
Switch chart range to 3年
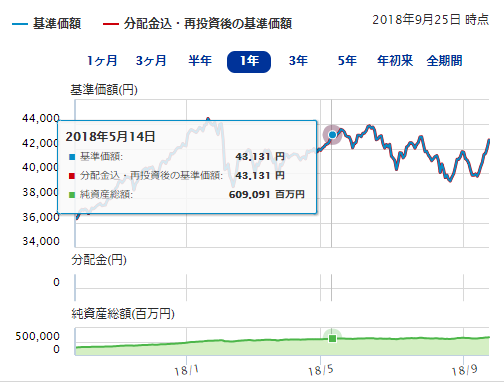[298, 61]
